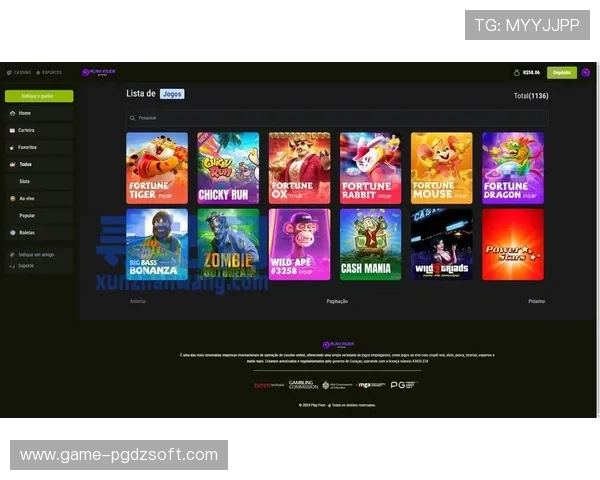600x480 pixels.
Task: Select Todos games category icon
Action: point(12,164)
